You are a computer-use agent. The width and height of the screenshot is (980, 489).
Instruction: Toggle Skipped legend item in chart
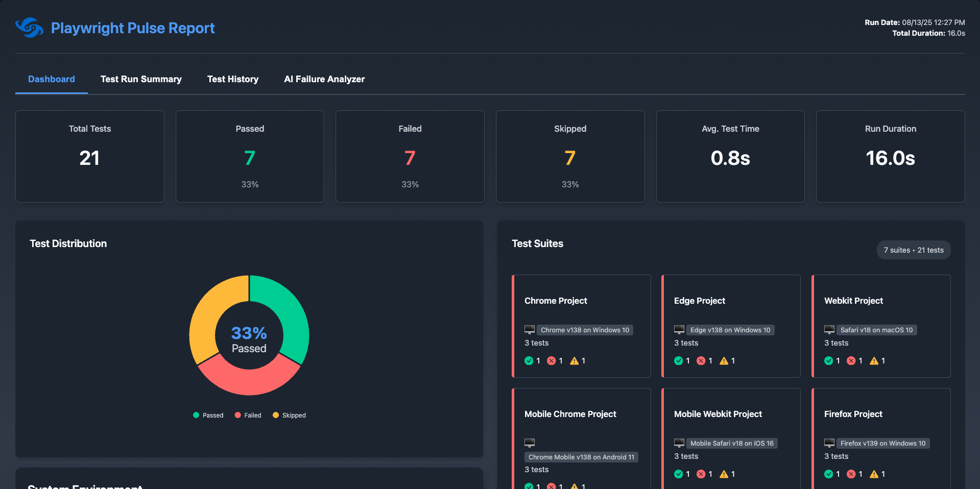tap(290, 415)
